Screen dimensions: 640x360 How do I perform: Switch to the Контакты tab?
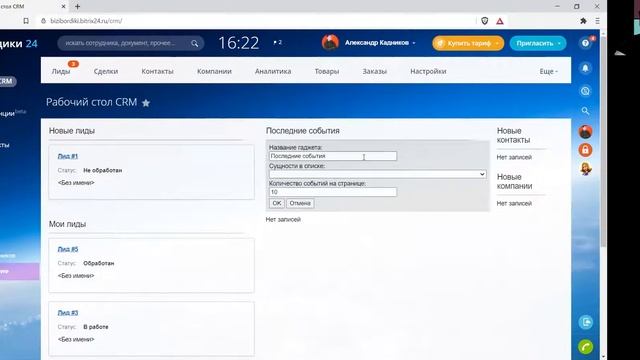coord(158,71)
